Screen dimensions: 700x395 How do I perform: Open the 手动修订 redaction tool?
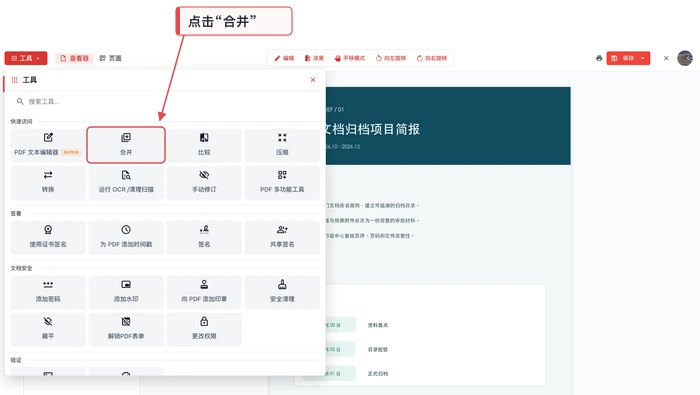pyautogui.click(x=204, y=182)
